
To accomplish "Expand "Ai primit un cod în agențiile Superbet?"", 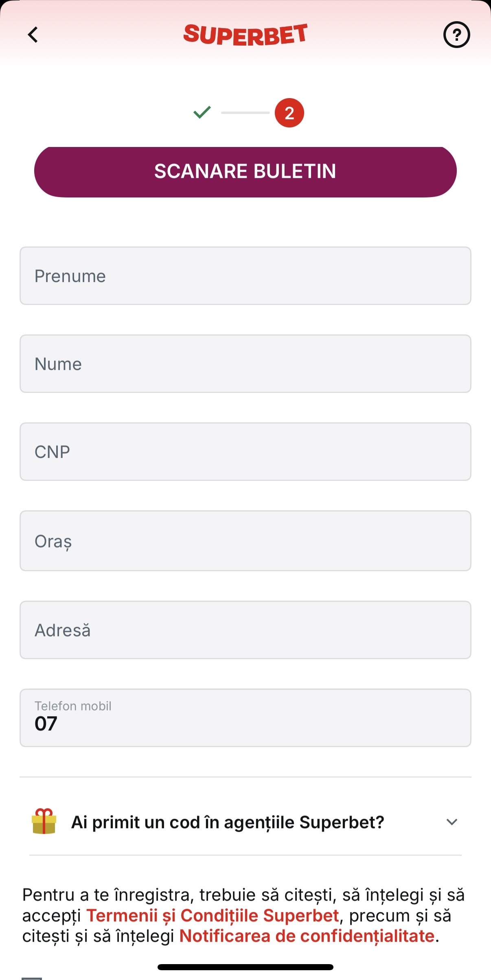I will (x=245, y=822).
